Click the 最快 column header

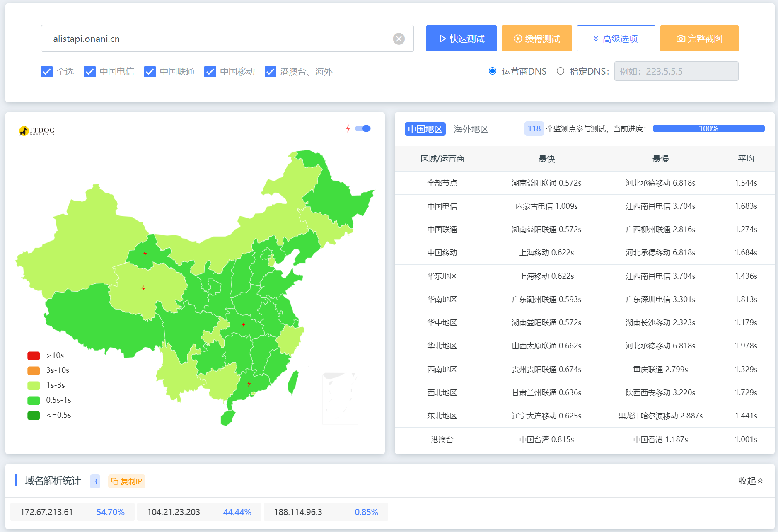click(546, 159)
